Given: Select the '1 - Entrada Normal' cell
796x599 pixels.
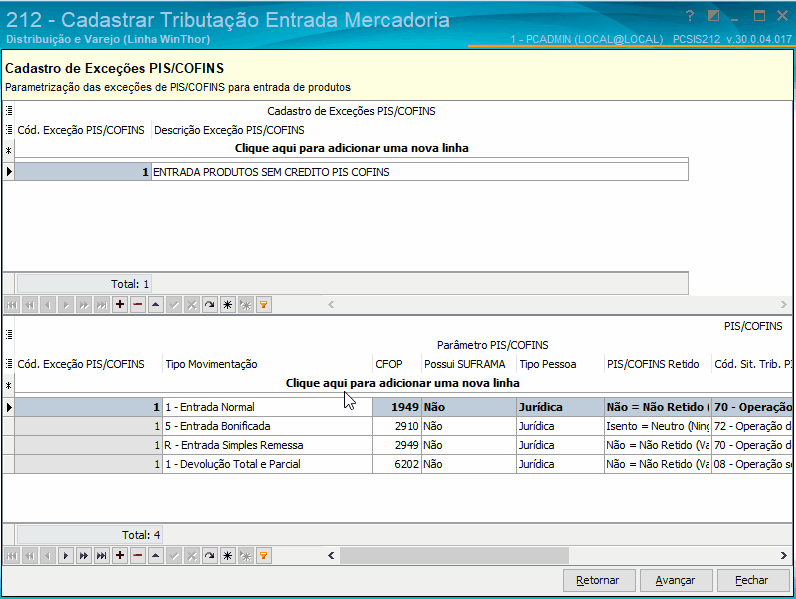Looking at the screenshot, I should [x=268, y=407].
